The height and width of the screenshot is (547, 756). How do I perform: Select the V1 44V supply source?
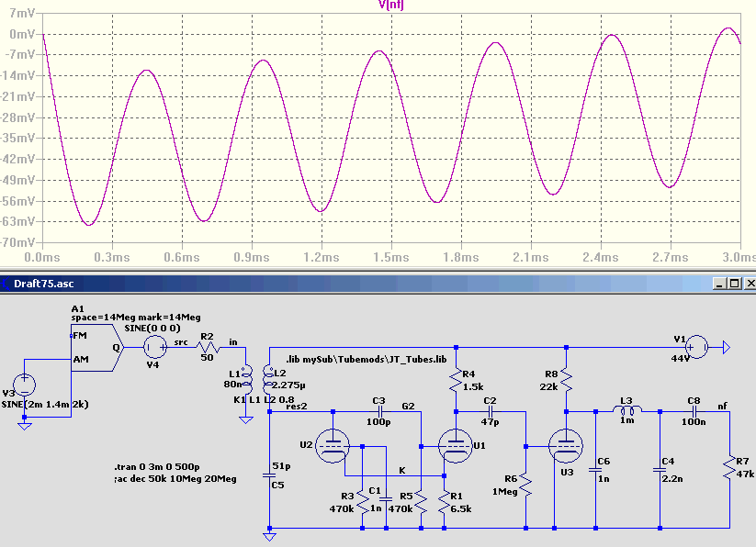tap(696, 347)
